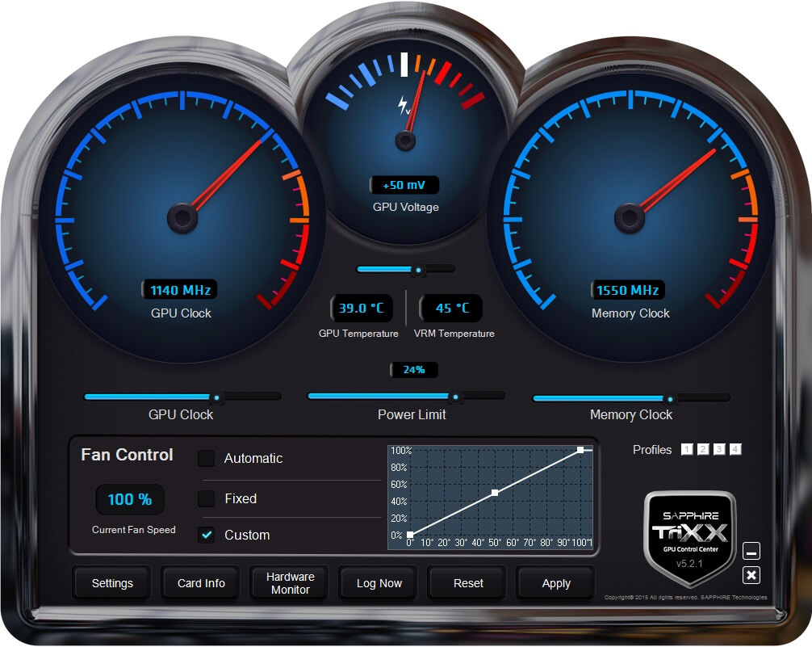The width and height of the screenshot is (812, 647).
Task: Select profile slot 2
Action: click(x=703, y=450)
